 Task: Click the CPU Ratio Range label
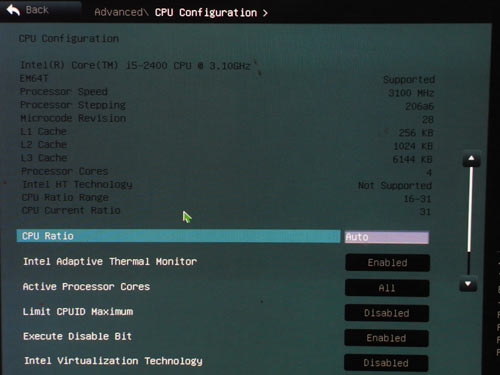pos(65,197)
